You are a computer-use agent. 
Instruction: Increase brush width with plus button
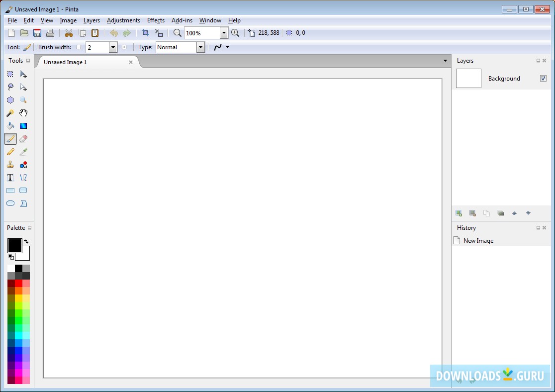[124, 47]
